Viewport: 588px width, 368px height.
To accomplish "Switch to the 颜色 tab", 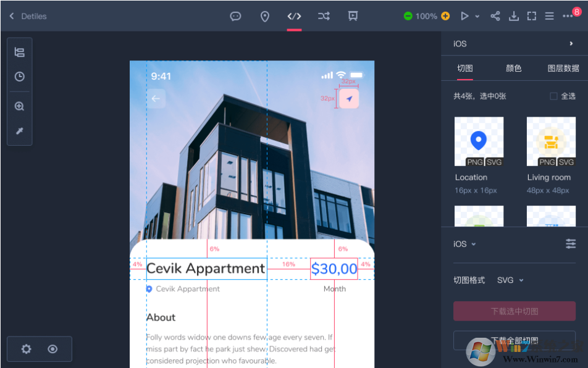I will [x=514, y=69].
